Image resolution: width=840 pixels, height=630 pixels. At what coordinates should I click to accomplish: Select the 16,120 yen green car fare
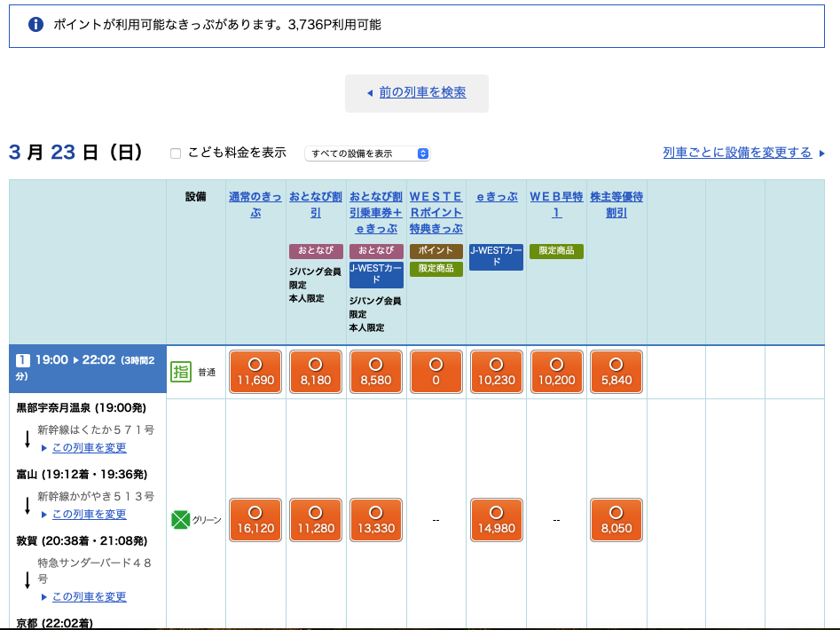tap(255, 520)
